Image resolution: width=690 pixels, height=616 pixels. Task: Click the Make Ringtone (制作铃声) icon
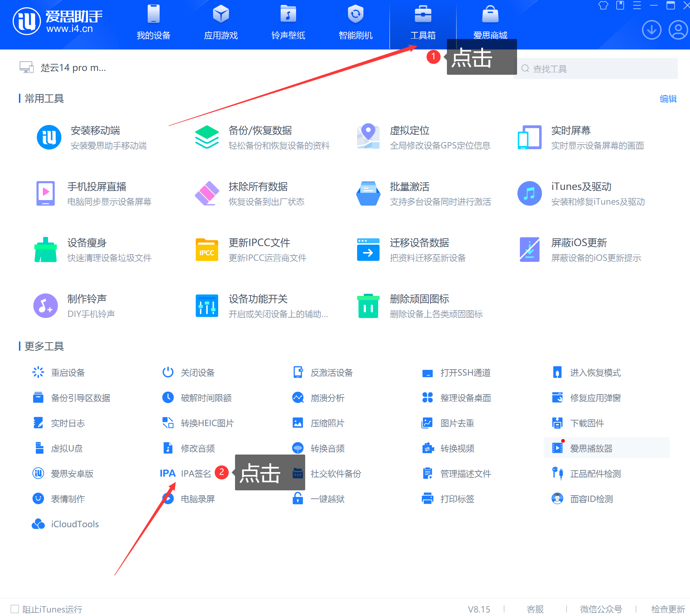tap(46, 306)
